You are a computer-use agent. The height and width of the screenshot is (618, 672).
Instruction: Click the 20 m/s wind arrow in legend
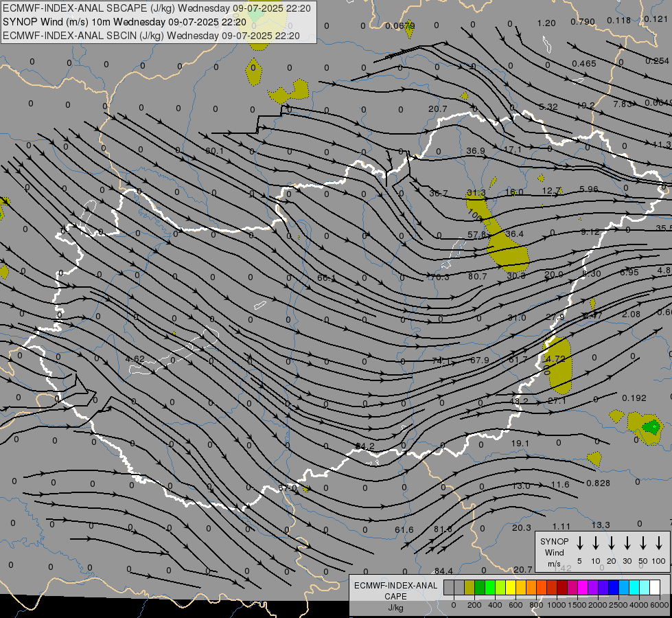point(611,543)
